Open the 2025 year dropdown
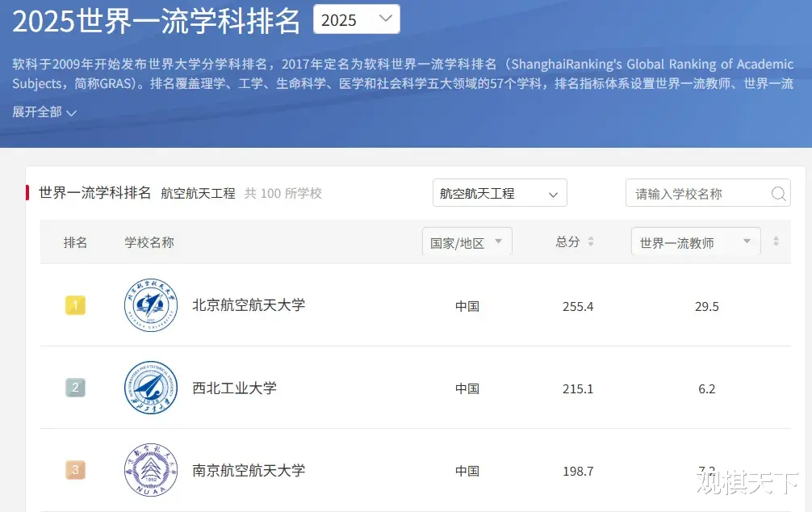The width and height of the screenshot is (812, 512). click(356, 19)
